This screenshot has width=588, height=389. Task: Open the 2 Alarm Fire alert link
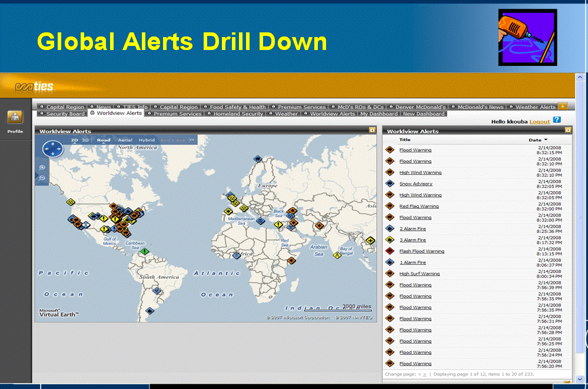click(413, 229)
